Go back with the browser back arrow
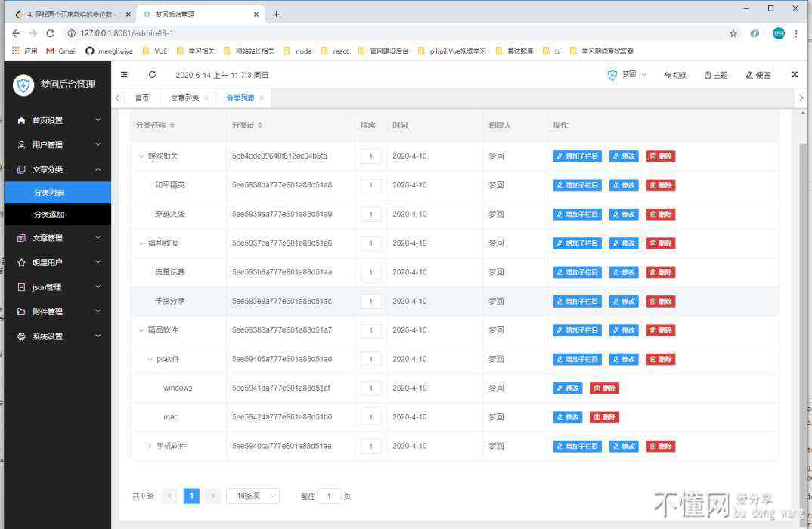Image resolution: width=812 pixels, height=529 pixels. tap(16, 33)
